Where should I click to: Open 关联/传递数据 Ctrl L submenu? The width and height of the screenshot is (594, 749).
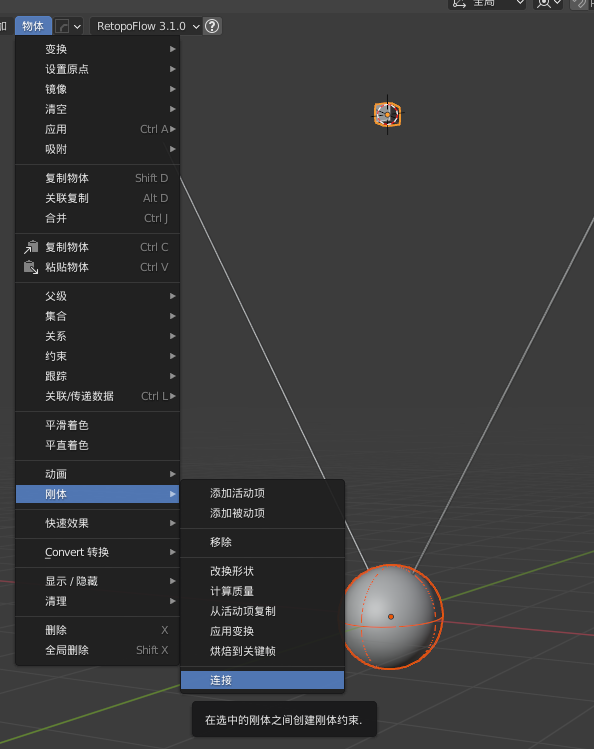click(x=97, y=396)
